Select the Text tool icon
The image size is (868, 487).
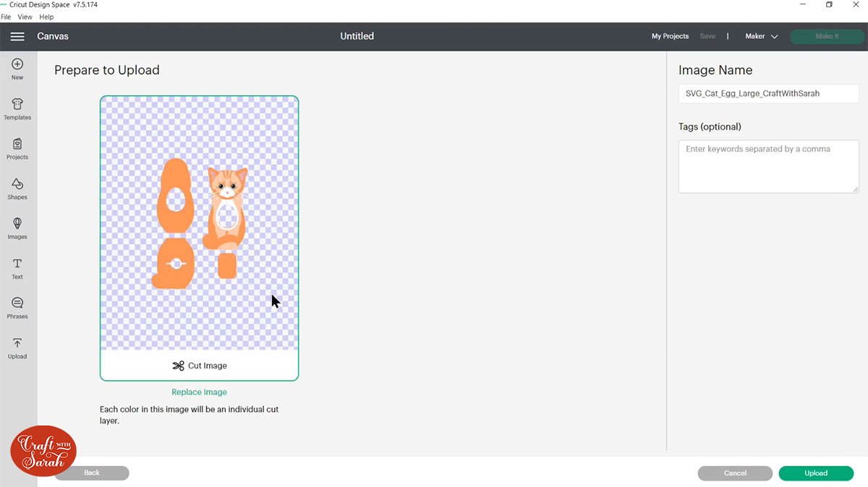point(17,266)
